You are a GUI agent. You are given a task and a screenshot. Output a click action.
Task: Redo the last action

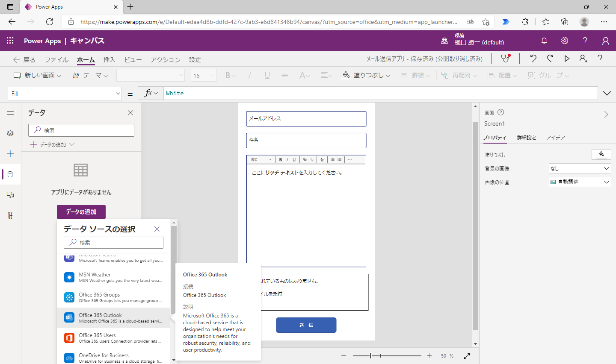pos(550,59)
